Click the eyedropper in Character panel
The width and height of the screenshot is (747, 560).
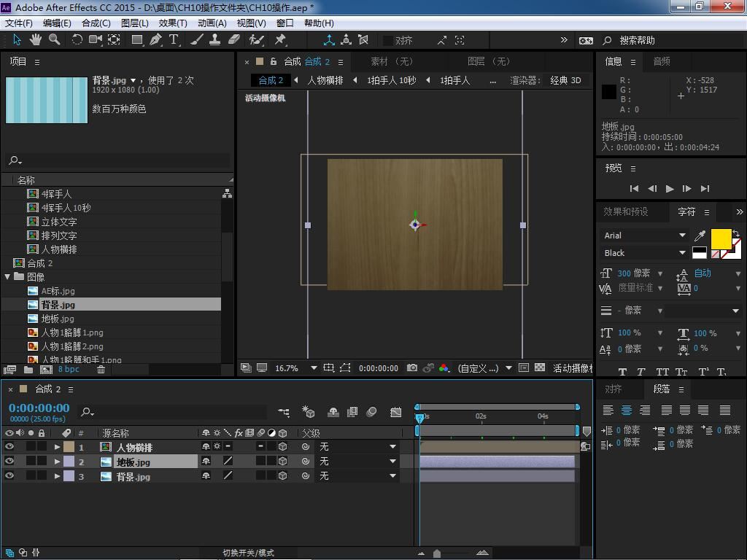pyautogui.click(x=700, y=236)
